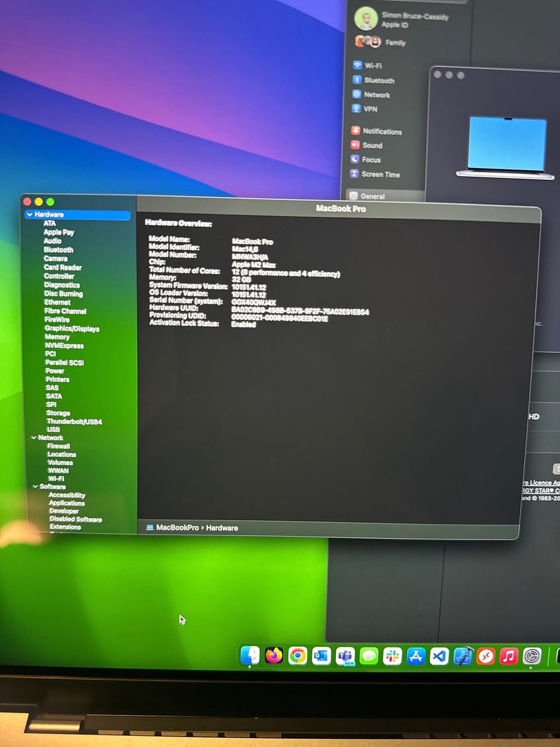
Task: Open Slack in the dock
Action: click(392, 657)
